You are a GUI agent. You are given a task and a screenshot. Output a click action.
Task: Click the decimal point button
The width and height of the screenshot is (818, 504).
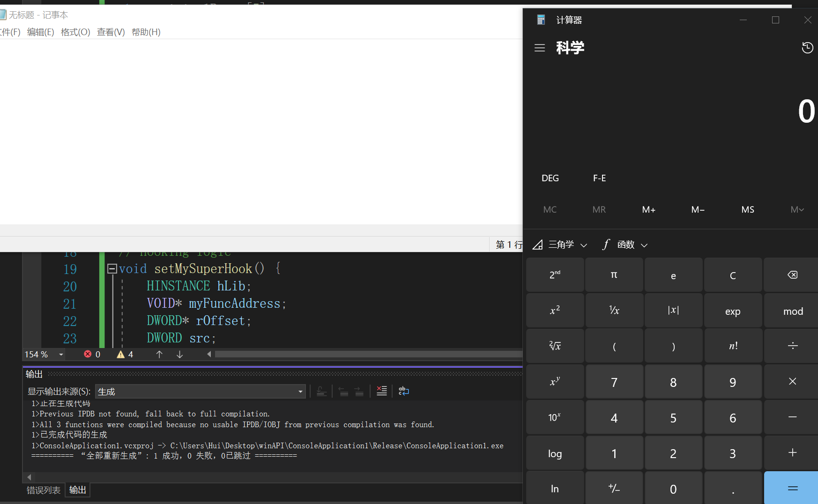pyautogui.click(x=733, y=488)
